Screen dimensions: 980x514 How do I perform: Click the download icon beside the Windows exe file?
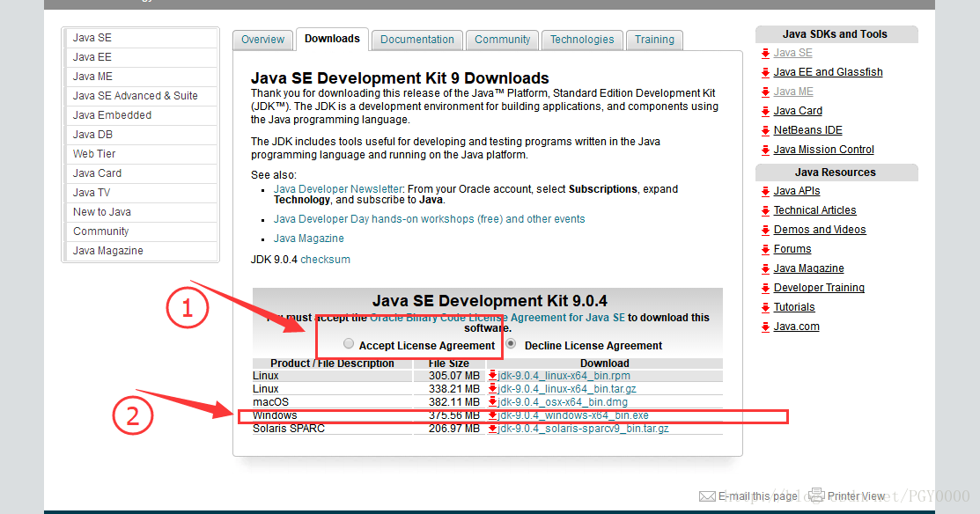tap(492, 415)
